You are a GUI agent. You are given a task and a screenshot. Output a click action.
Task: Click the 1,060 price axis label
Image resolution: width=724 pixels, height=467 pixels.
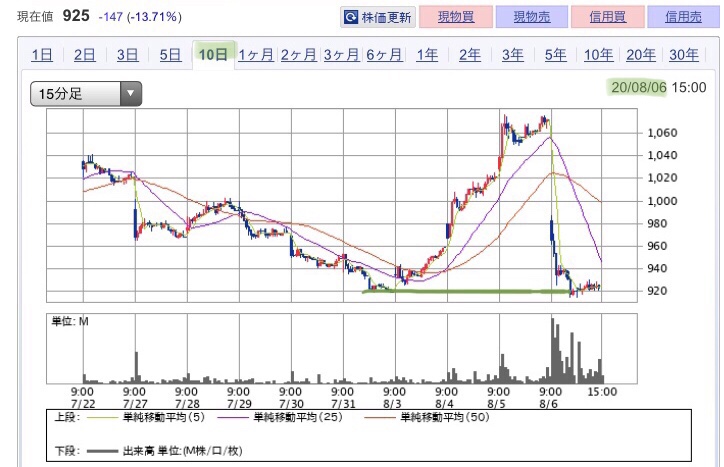click(x=662, y=133)
